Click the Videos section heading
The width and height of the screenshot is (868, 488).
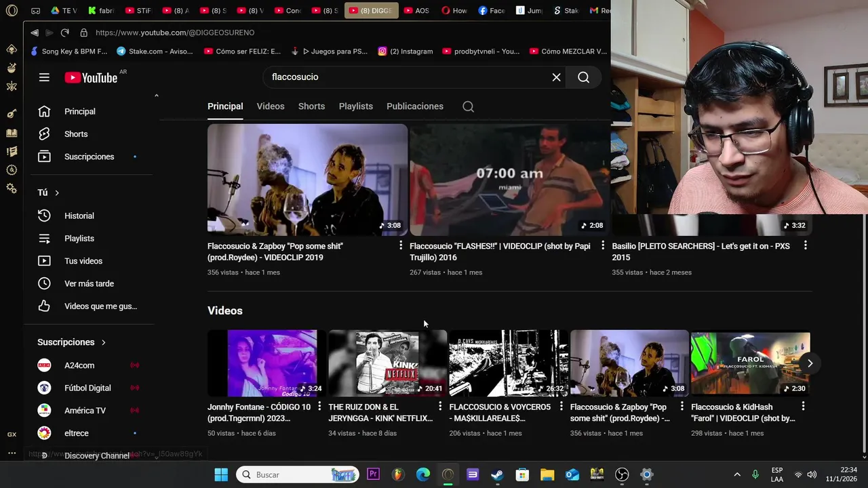tap(225, 310)
